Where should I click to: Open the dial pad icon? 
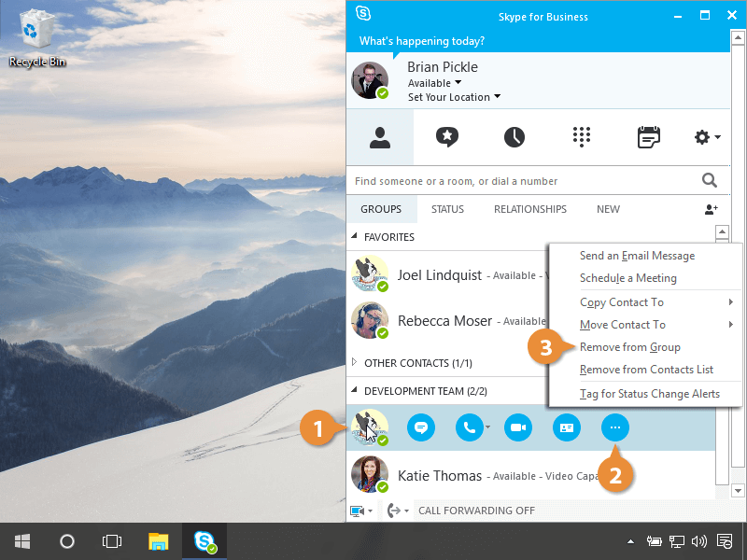pyautogui.click(x=582, y=137)
